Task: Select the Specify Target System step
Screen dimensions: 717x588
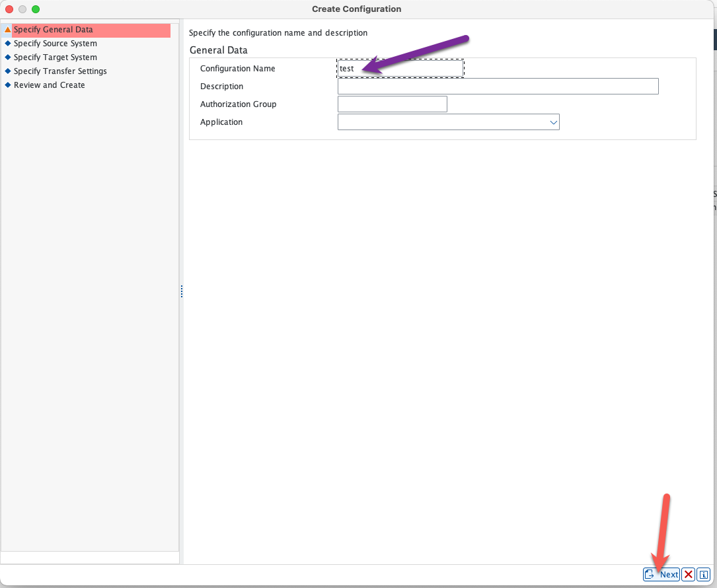Action: click(x=56, y=57)
